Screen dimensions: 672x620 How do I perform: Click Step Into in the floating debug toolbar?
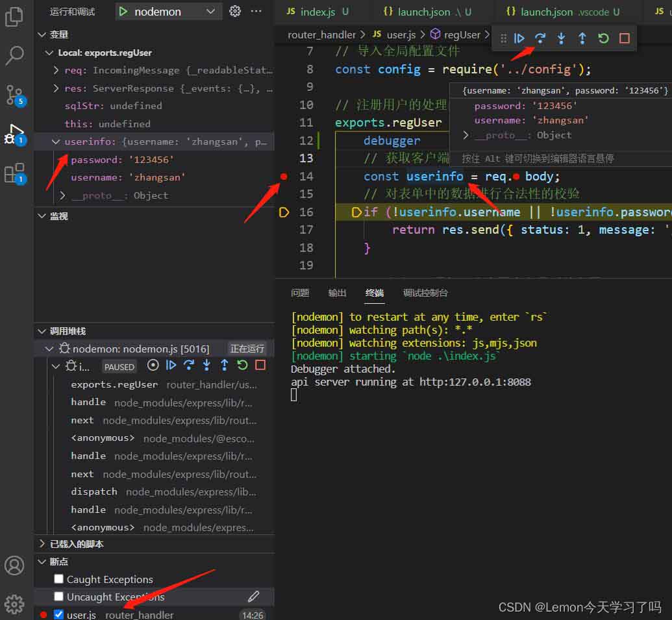coord(561,38)
